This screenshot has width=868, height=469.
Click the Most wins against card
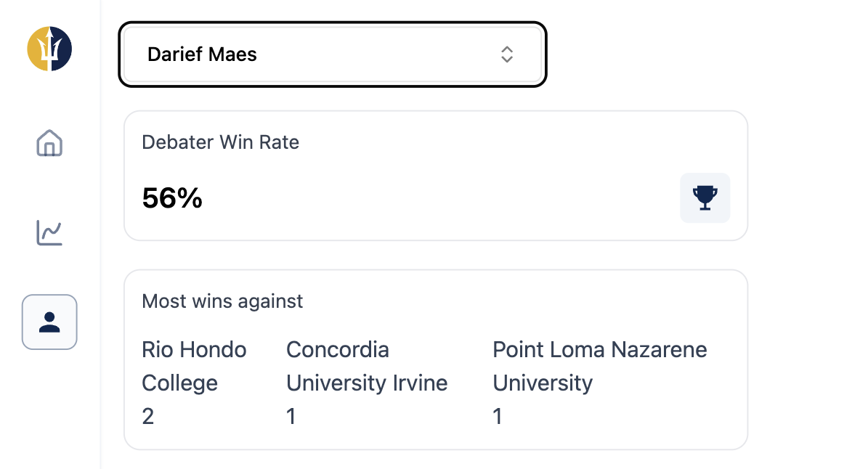[x=436, y=359]
